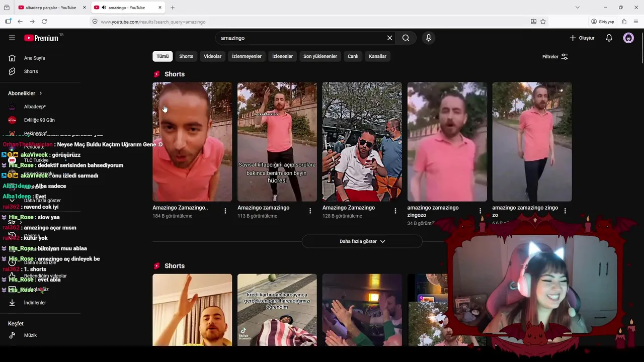Viewport: 644px width, 362px height.
Task: Open the Filtreler filter options
Action: point(555,57)
